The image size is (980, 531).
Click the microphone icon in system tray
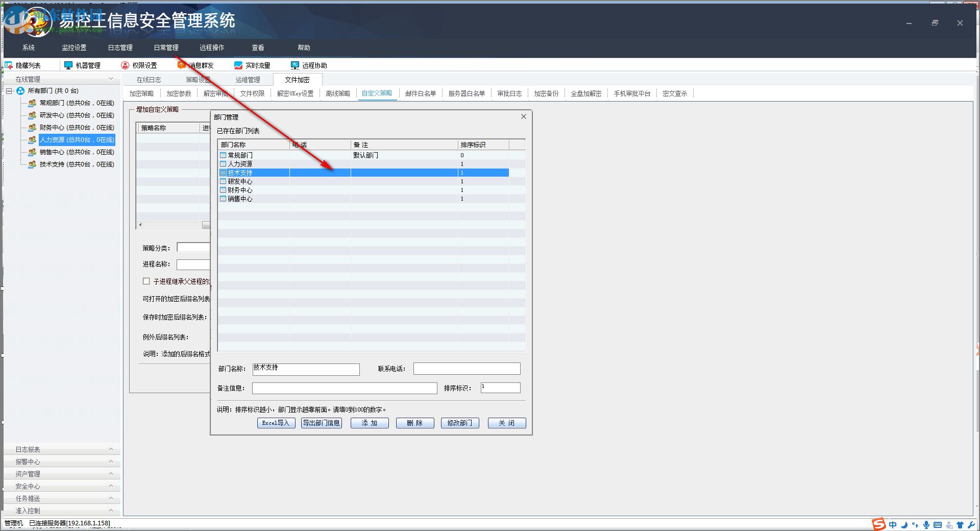click(x=926, y=525)
